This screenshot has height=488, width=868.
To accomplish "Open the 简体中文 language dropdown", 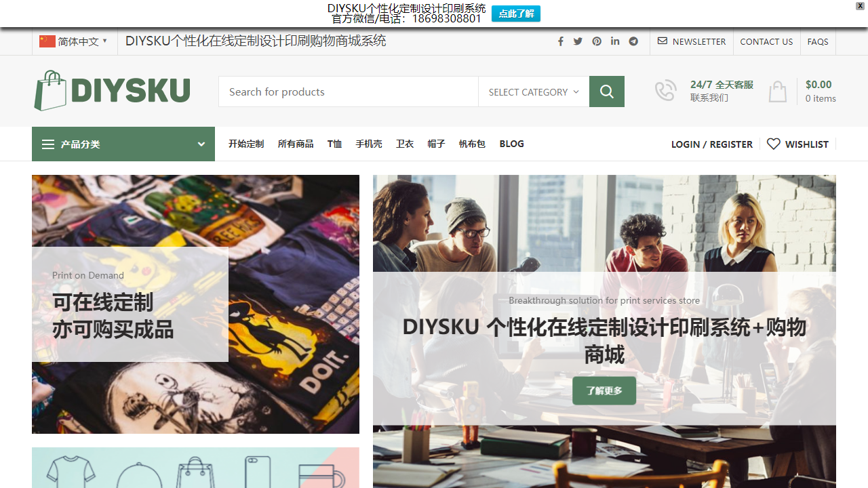I will click(74, 41).
